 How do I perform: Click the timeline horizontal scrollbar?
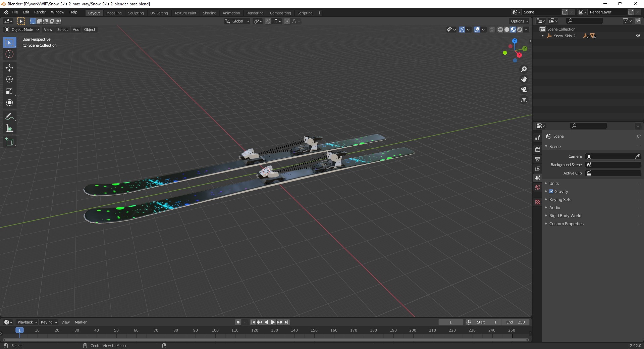[x=266, y=340]
